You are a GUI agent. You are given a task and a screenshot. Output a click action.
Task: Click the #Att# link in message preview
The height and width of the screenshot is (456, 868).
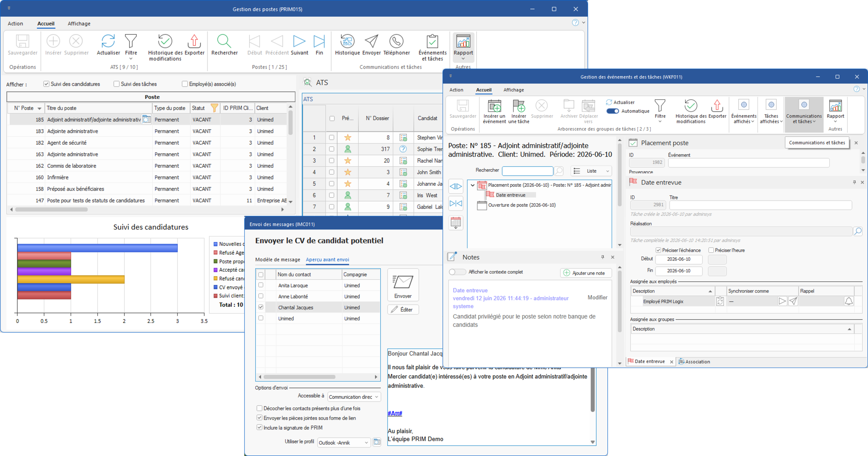pyautogui.click(x=395, y=413)
